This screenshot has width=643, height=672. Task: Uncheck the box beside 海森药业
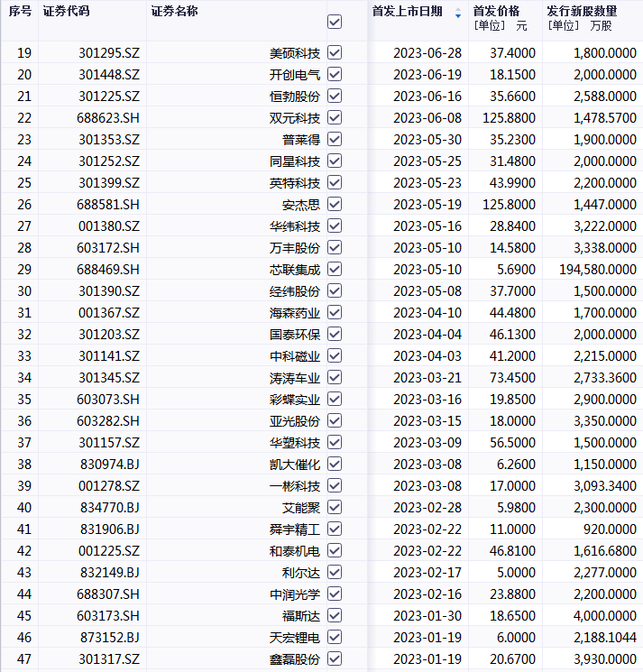(x=335, y=313)
